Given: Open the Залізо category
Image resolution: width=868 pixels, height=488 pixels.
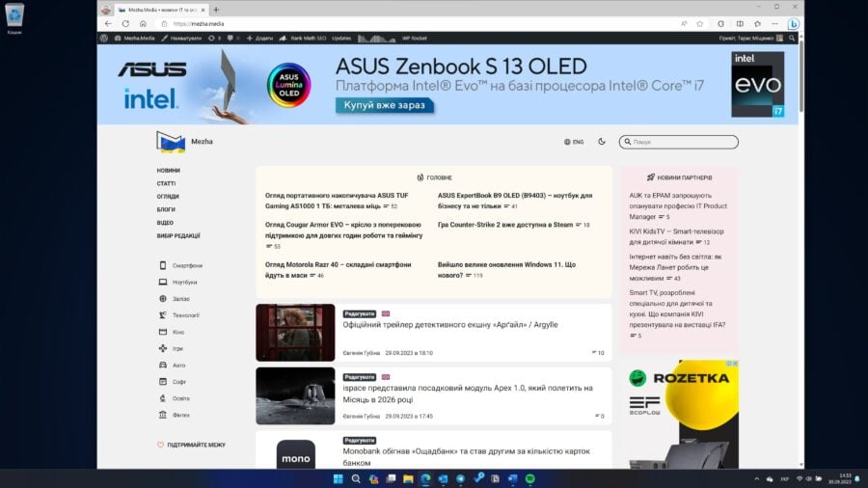Looking at the screenshot, I should point(175,299).
